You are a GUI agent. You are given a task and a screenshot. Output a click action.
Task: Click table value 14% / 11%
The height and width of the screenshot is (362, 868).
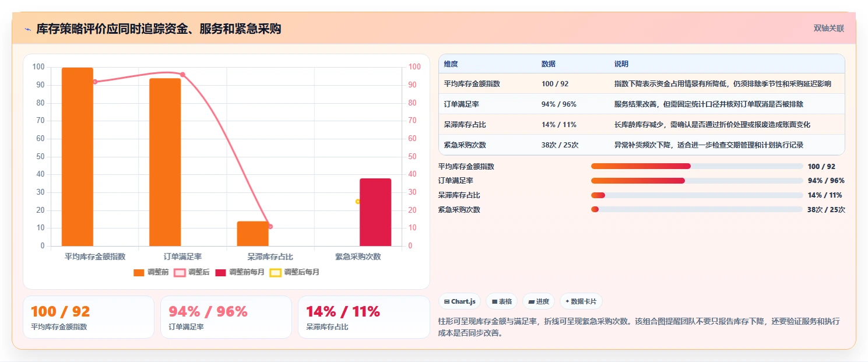559,125
